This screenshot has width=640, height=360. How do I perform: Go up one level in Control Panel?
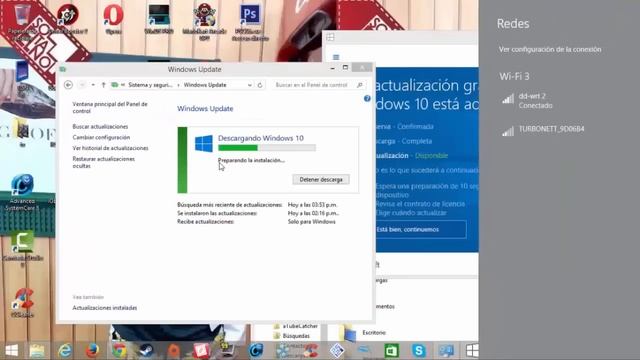(x=103, y=85)
